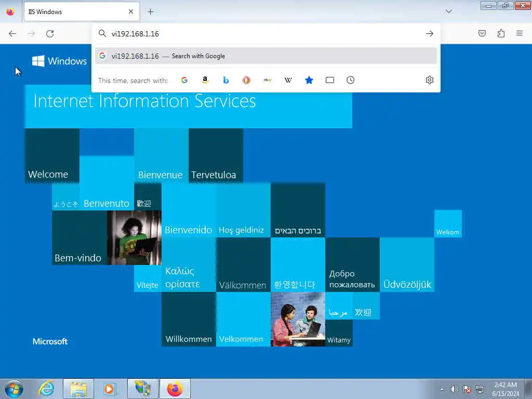
Task: Search this time with Google icon
Action: (x=184, y=80)
